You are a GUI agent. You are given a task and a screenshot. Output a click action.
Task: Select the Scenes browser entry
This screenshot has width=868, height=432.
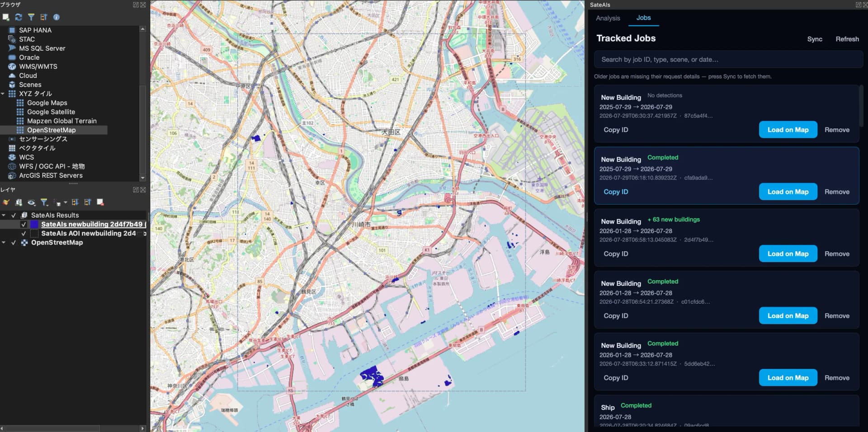(30, 85)
